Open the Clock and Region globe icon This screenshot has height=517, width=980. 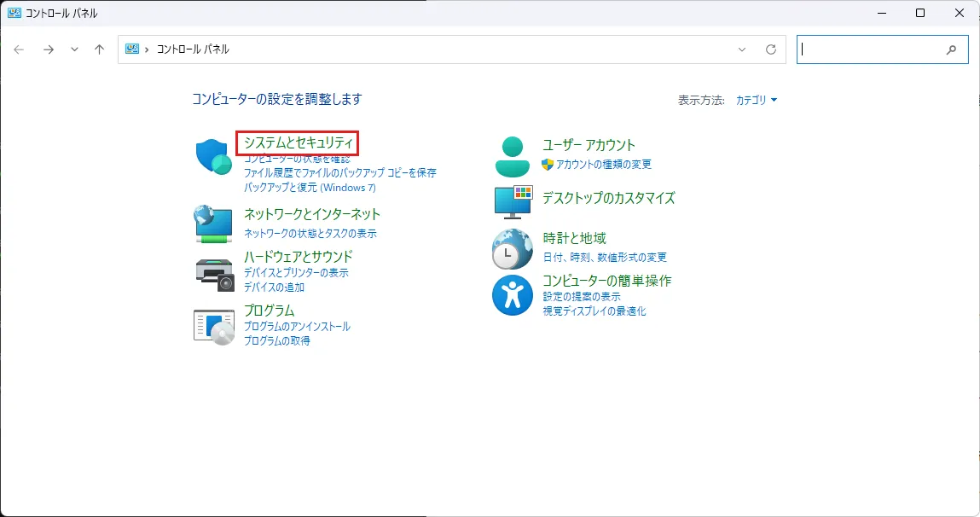[x=513, y=249]
